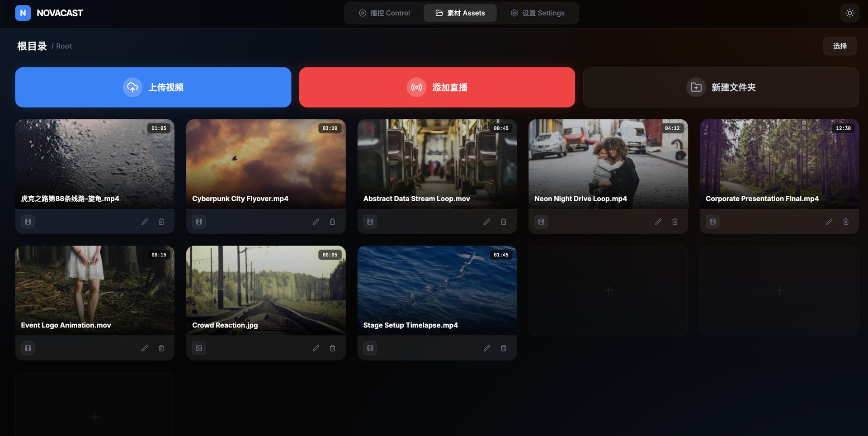Open the Neon Night Drive Loop.mp4 thumbnail
Screen dimensions: 868x436
click(609, 164)
